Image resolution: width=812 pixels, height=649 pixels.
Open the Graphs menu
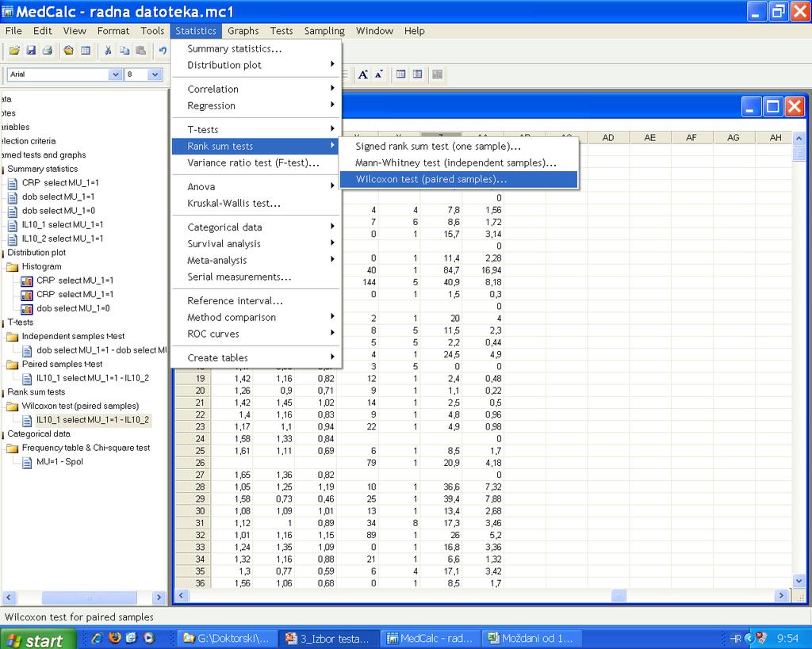243,31
